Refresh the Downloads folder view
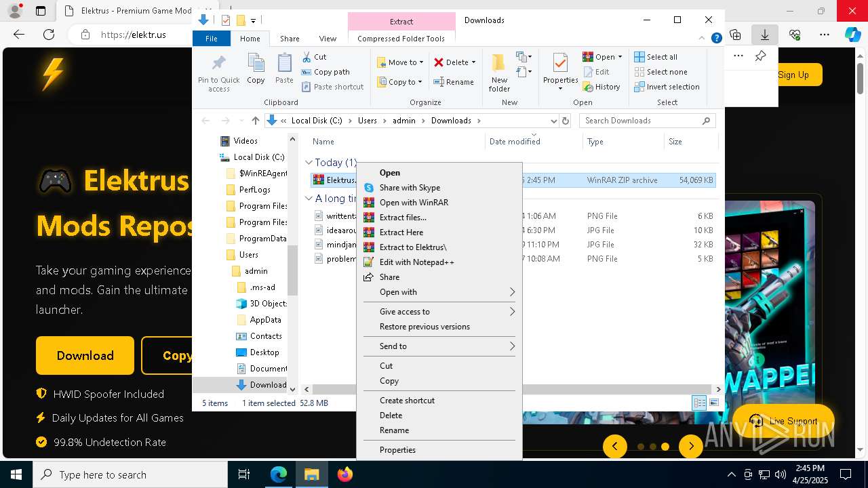 [566, 121]
